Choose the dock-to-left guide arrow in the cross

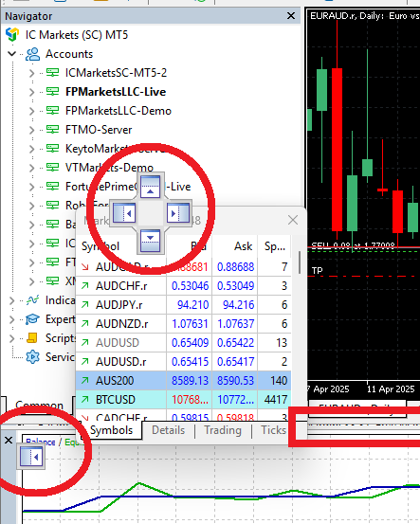[124, 213]
